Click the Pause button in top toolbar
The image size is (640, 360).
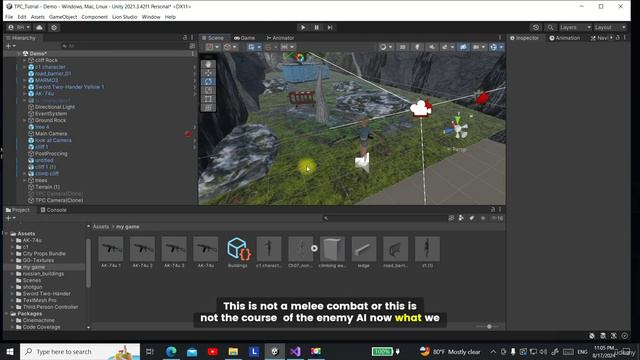click(316, 27)
